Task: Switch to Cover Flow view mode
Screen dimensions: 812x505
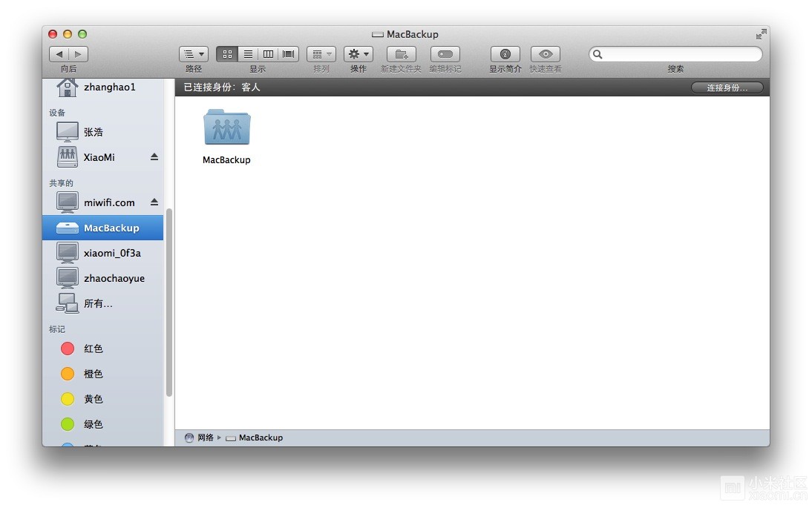Action: 289,54
